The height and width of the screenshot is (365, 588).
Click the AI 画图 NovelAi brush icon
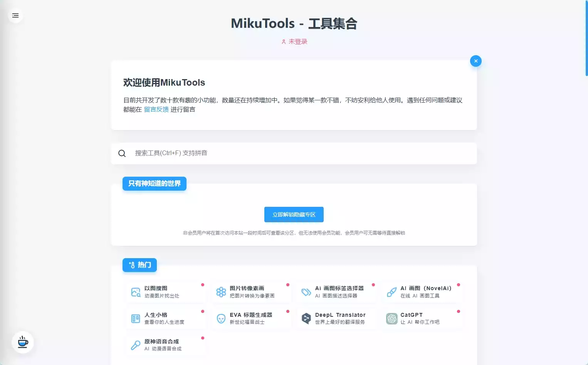click(x=392, y=292)
